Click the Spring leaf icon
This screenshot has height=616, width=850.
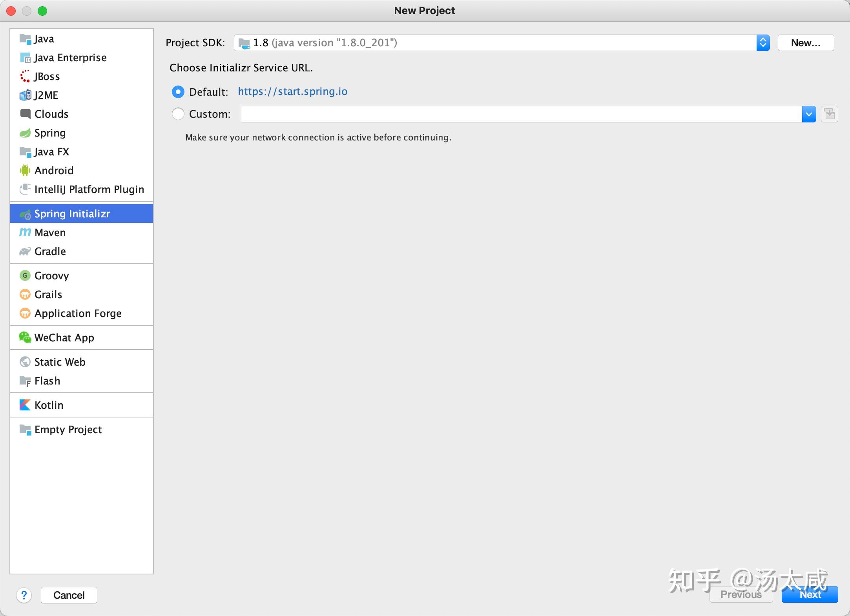(x=25, y=133)
